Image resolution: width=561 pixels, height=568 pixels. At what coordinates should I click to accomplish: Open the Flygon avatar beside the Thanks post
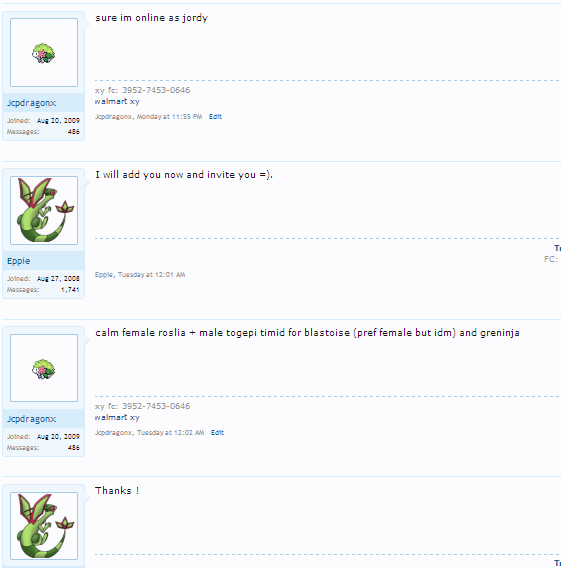pyautogui.click(x=44, y=526)
